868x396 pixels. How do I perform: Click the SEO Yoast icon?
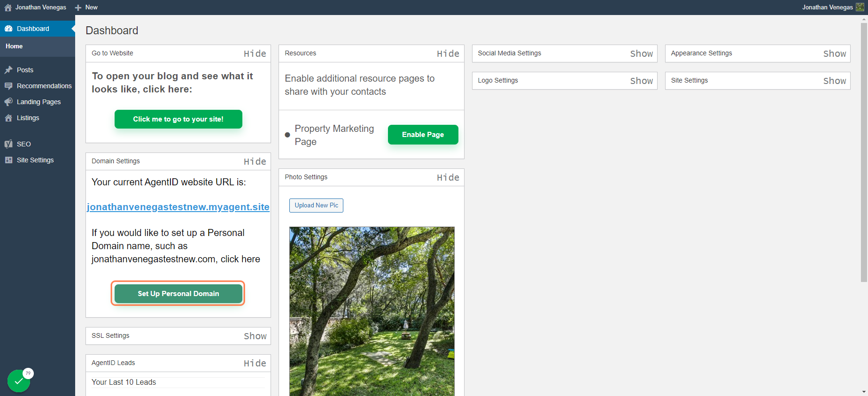[x=8, y=144]
